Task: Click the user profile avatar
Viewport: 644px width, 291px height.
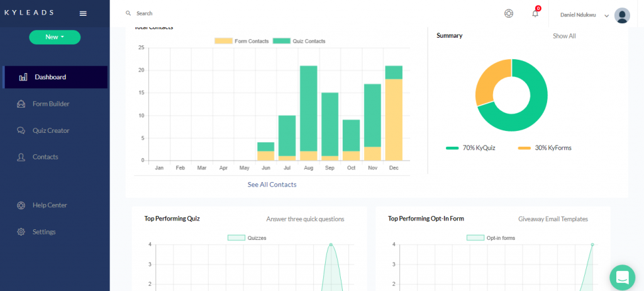Action: (622, 15)
